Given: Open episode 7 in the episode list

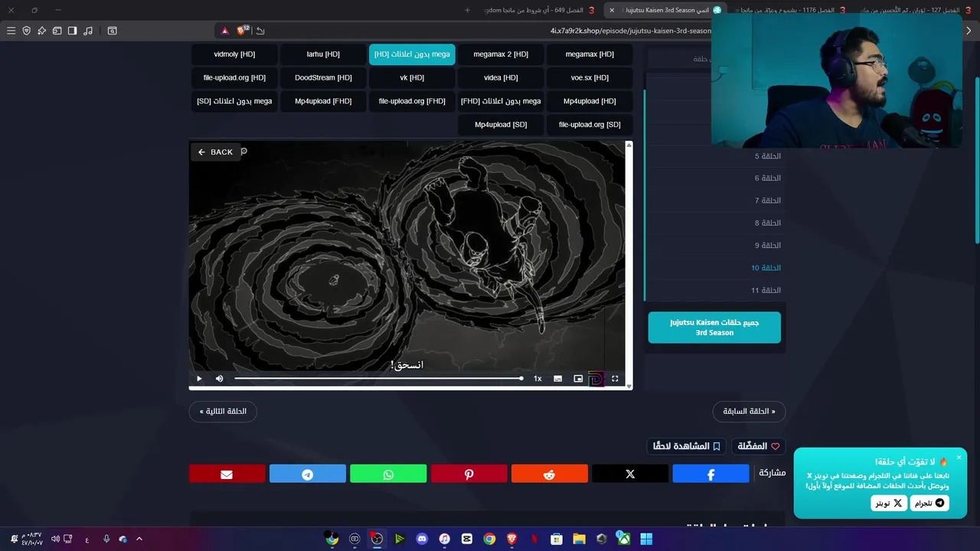Looking at the screenshot, I should tap(767, 201).
